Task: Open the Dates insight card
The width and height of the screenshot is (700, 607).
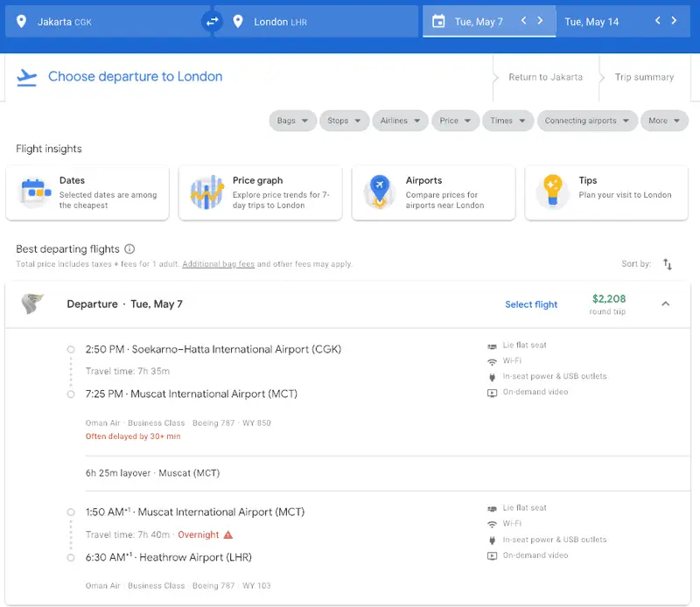Action: tap(87, 192)
